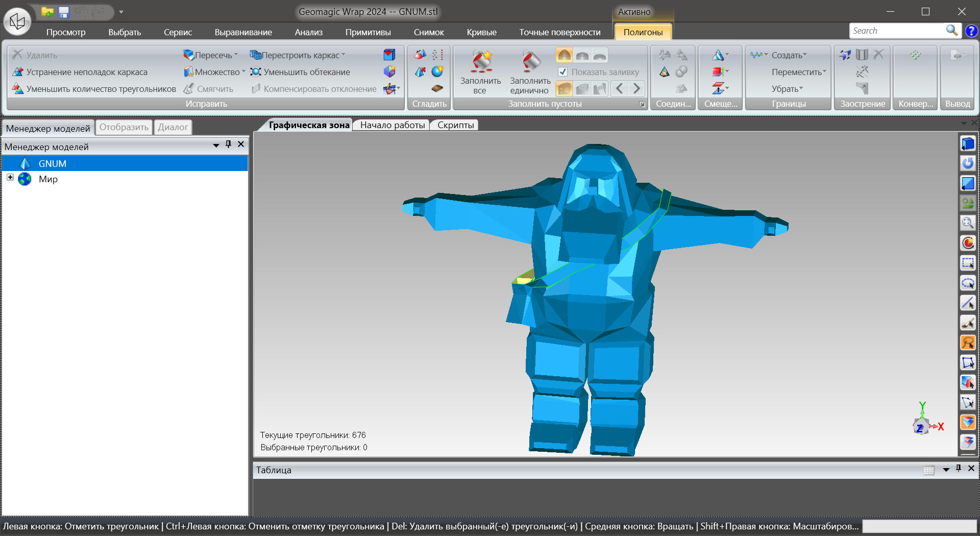Expand the Fill Holes group dialog launcher
Viewport: 980px width, 536px height.
(x=642, y=104)
